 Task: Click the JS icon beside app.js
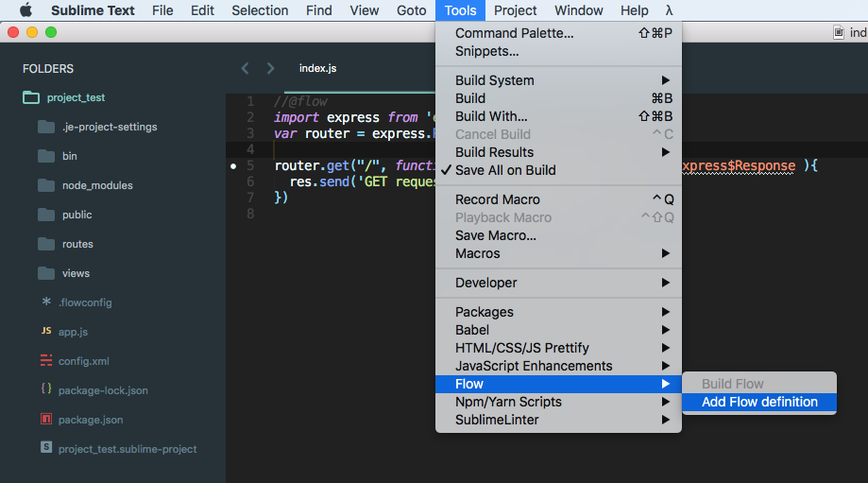[46, 331]
